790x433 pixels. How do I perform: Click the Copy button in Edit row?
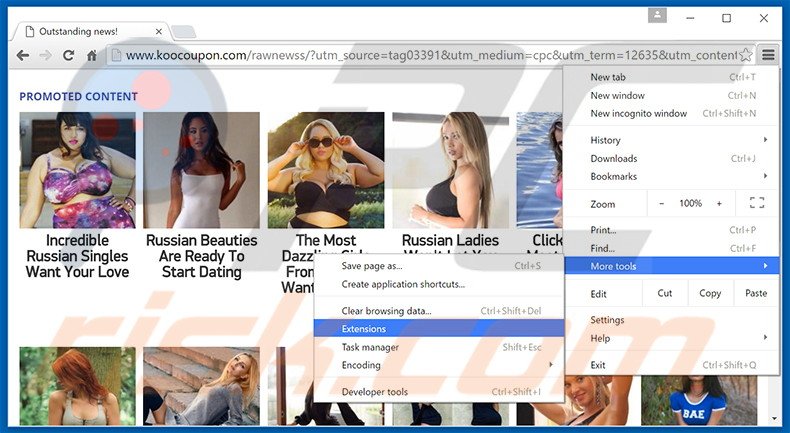(x=710, y=293)
